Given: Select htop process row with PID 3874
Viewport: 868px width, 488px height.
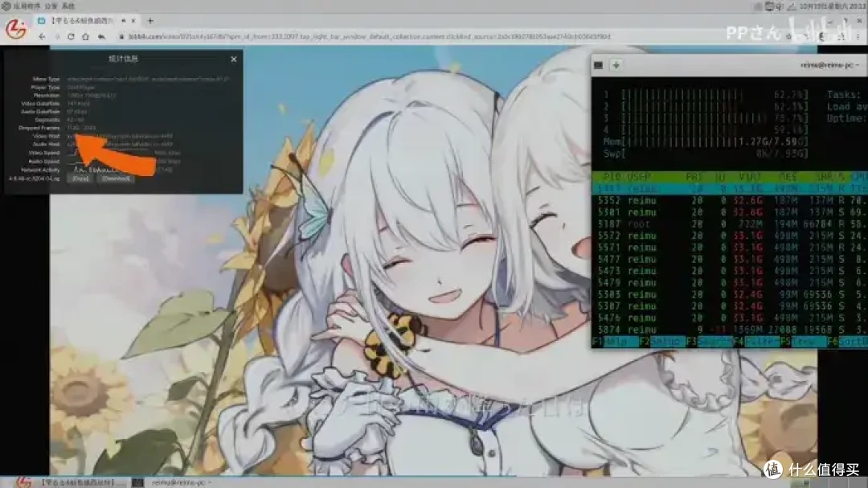Looking at the screenshot, I should [730, 330].
